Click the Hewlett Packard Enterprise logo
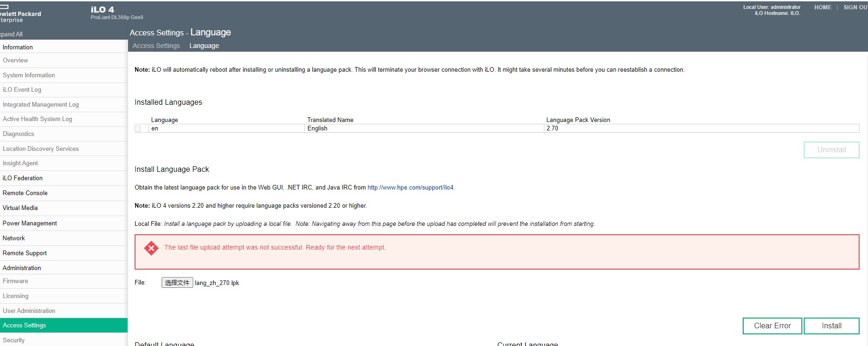The width and height of the screenshot is (868, 346). point(20,14)
